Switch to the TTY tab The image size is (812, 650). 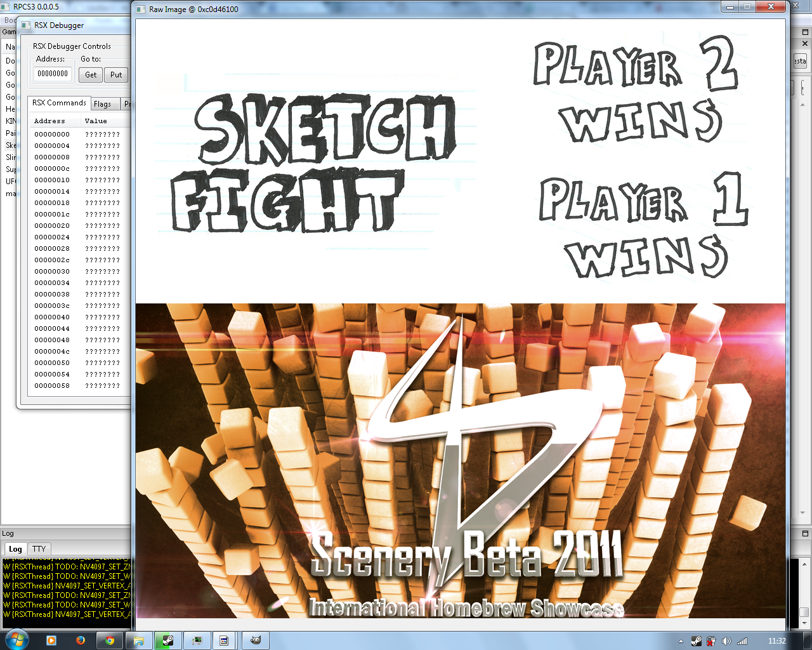coord(39,549)
